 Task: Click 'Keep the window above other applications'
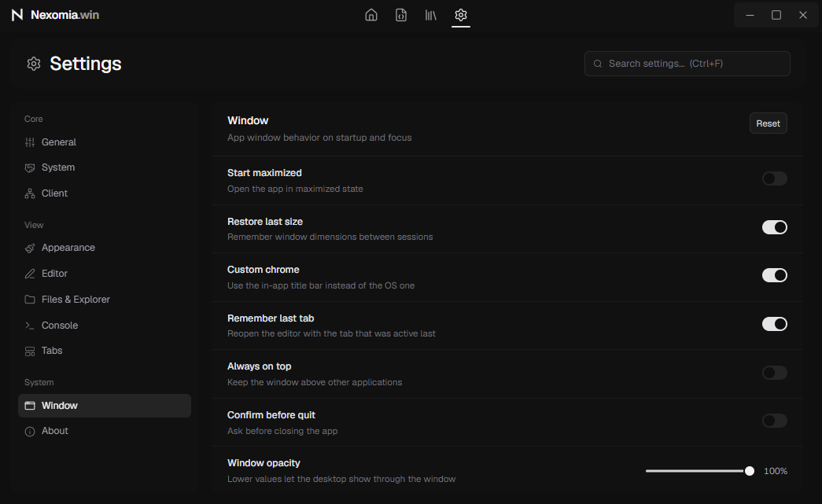pos(315,382)
